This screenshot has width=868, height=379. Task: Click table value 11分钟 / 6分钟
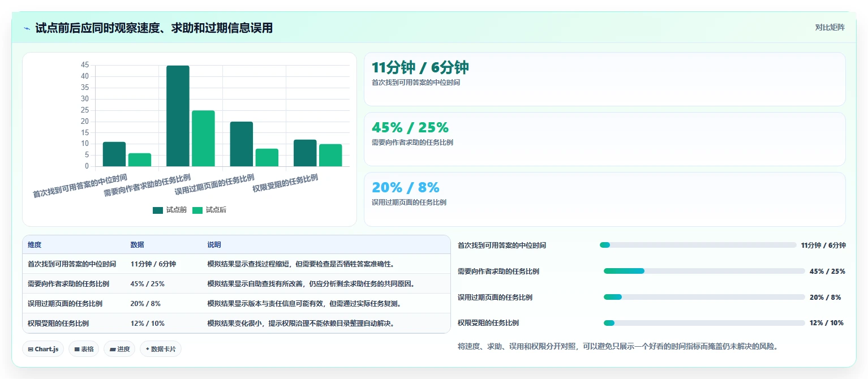153,264
